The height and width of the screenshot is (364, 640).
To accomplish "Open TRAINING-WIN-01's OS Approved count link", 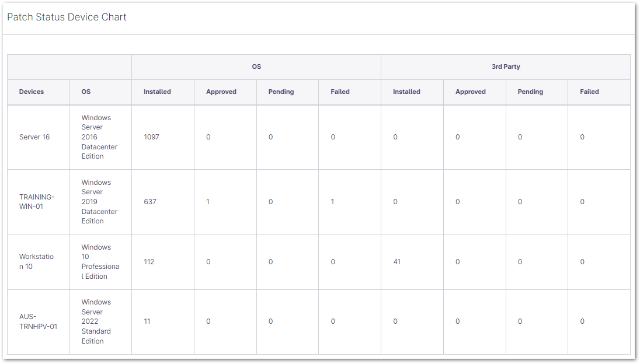I will [208, 202].
